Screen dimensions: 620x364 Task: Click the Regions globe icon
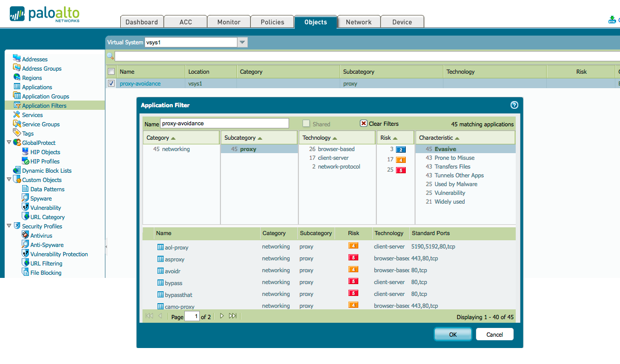17,77
